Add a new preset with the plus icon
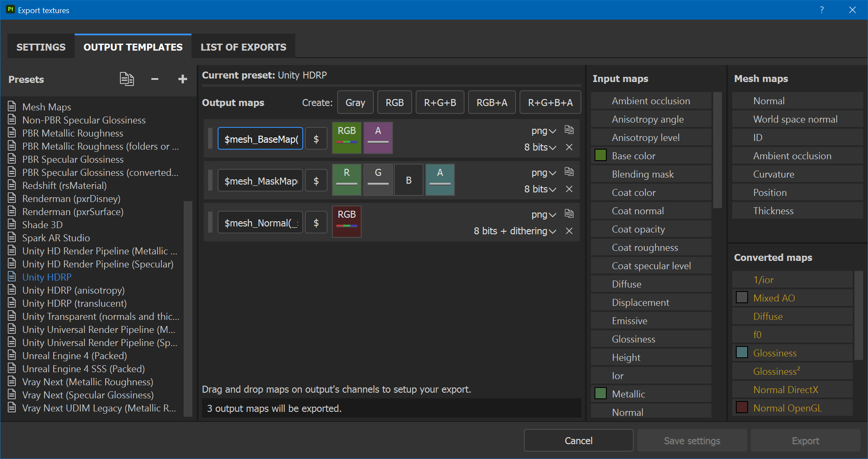This screenshot has width=868, height=459. (183, 79)
